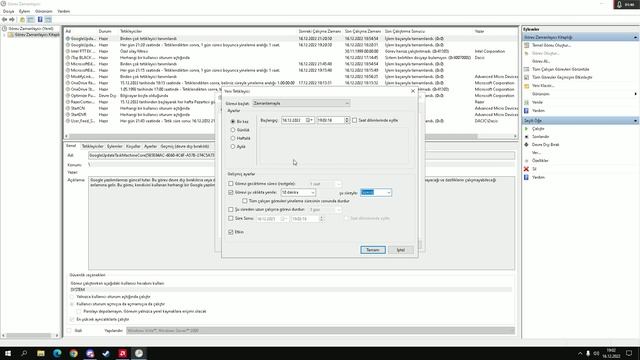640x360 pixels.
Task: Open Microsoft Edge from the taskbar
Action: (57, 353)
